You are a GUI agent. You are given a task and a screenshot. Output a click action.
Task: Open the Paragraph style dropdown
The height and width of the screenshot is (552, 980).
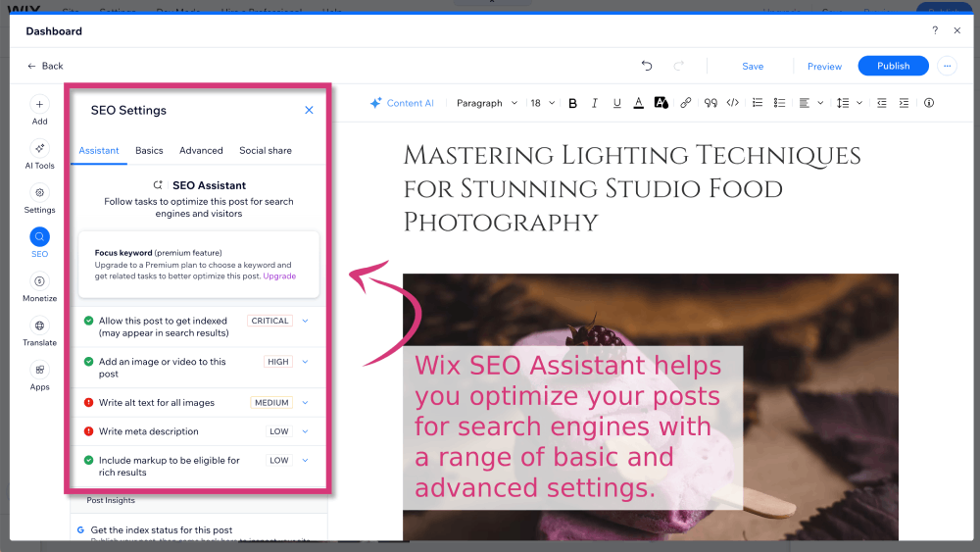pyautogui.click(x=487, y=103)
